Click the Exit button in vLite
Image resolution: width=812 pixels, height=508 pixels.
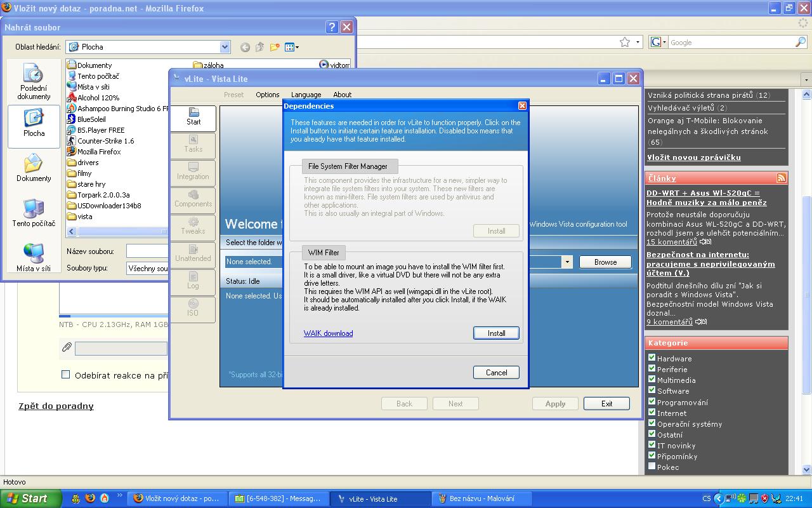[606, 403]
